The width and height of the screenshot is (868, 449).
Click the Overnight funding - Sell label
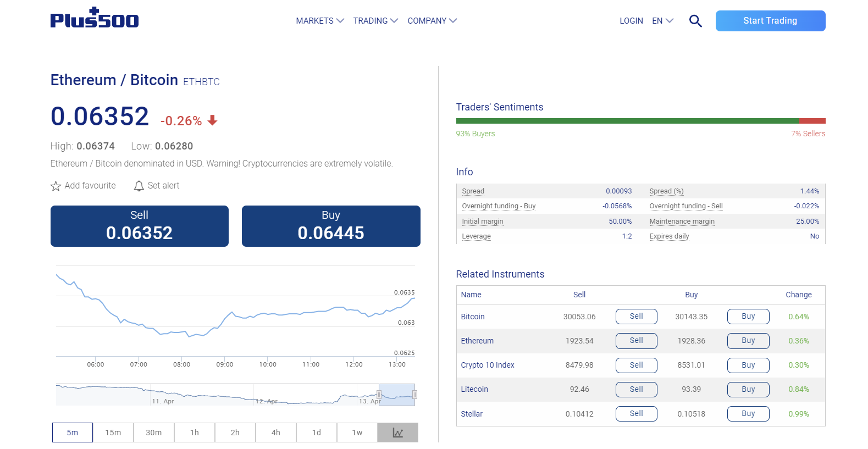[686, 206]
